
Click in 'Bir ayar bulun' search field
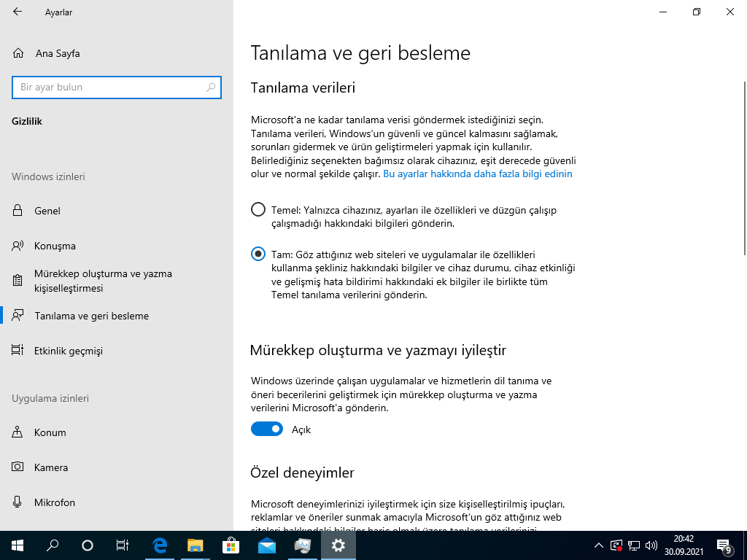click(117, 87)
